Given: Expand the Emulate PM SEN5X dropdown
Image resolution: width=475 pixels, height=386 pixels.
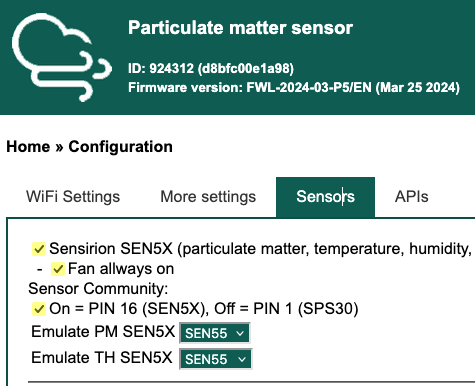Looking at the screenshot, I should [215, 333].
